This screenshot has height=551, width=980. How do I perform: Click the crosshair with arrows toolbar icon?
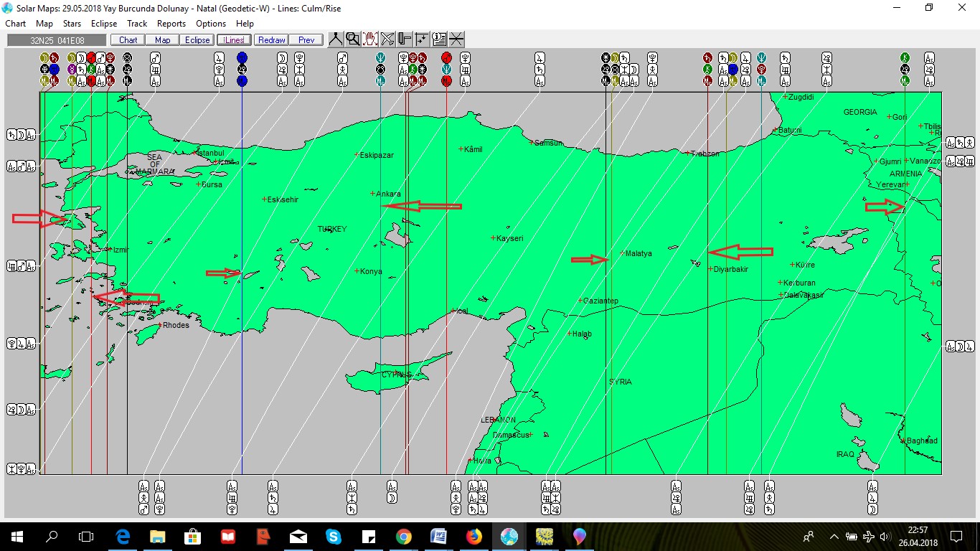pyautogui.click(x=422, y=39)
